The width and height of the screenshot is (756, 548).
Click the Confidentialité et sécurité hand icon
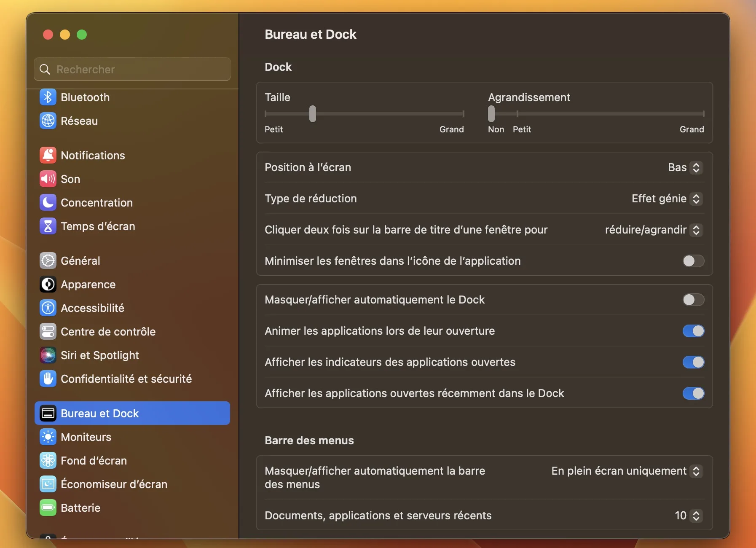[x=48, y=379]
